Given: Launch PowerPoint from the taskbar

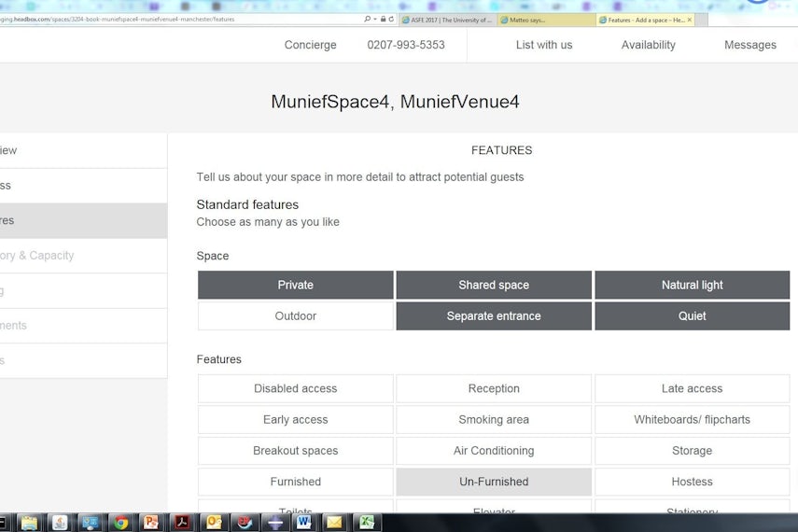Looking at the screenshot, I should pyautogui.click(x=151, y=523).
